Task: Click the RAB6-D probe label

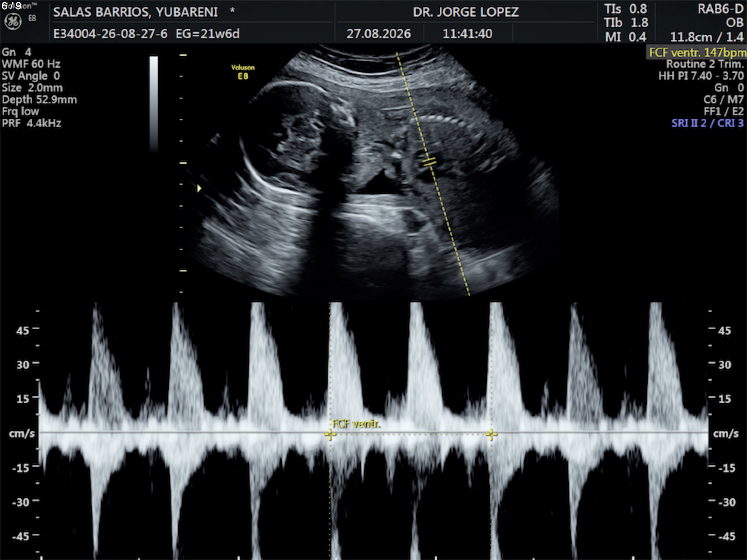Action: (720, 9)
